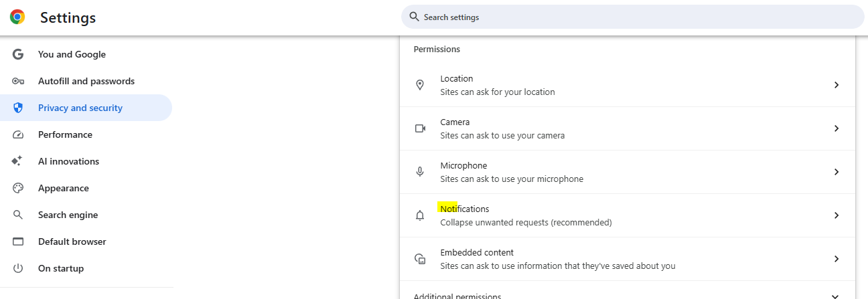The height and width of the screenshot is (299, 868).
Task: Select Privacy and security menu item
Action: (86, 108)
